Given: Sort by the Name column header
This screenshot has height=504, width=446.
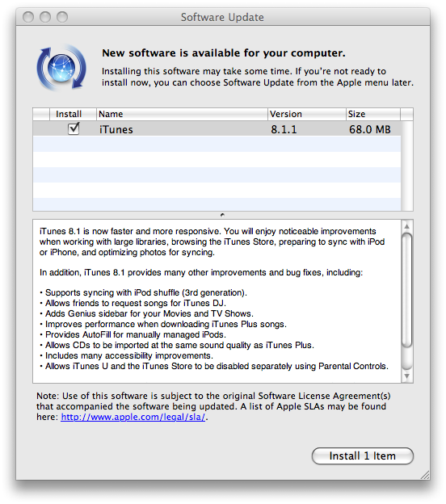Looking at the screenshot, I should (x=182, y=114).
